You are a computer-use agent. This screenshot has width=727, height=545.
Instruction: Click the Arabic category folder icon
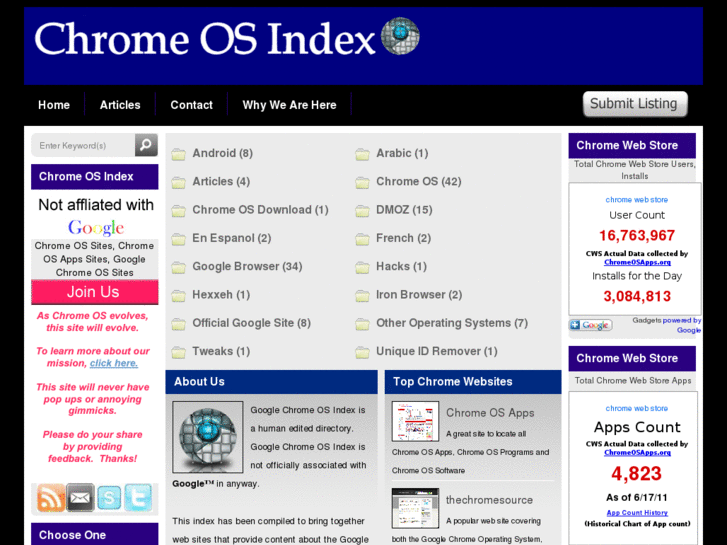pyautogui.click(x=362, y=154)
